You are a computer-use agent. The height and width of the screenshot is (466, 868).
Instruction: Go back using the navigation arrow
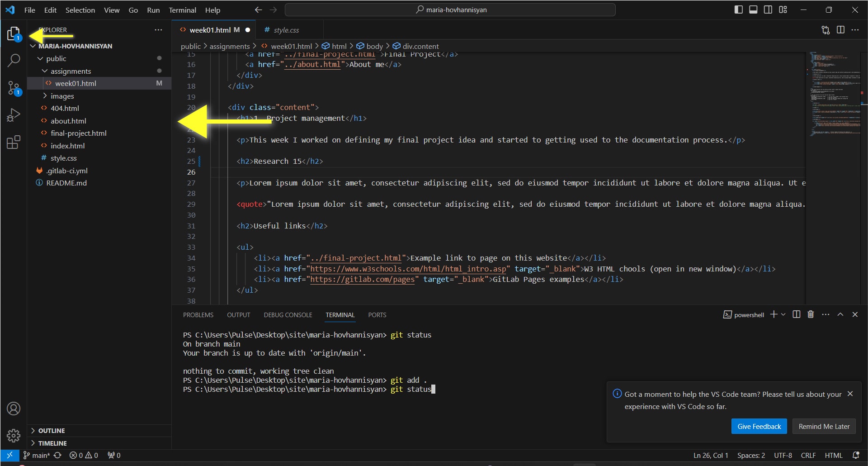258,10
